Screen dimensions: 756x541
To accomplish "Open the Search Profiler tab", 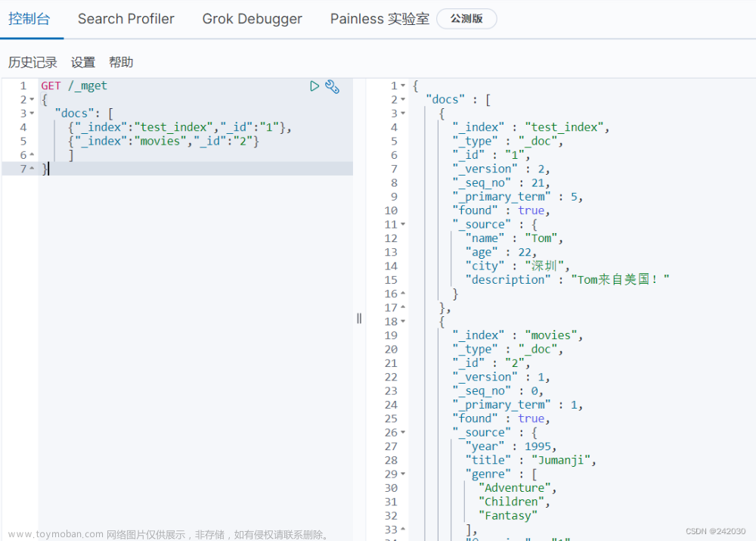I will coord(125,19).
